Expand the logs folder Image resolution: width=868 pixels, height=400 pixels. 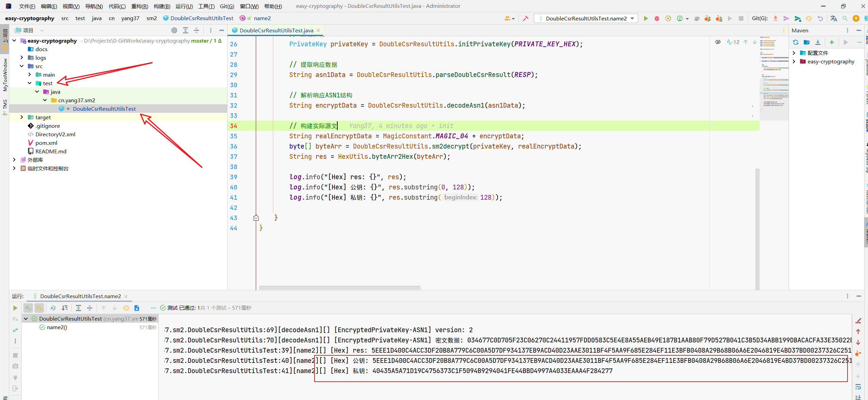coord(22,58)
